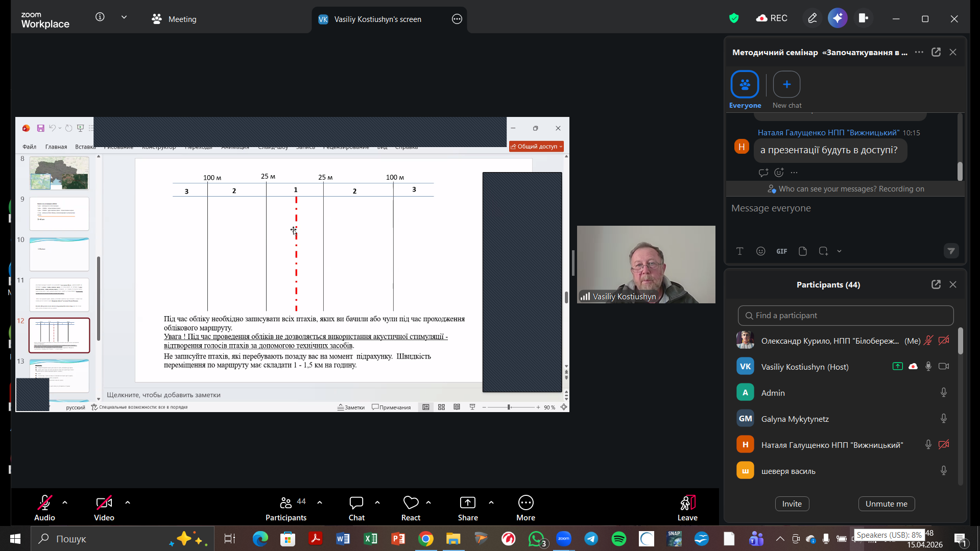Click the attach file icon in chat

click(x=802, y=251)
